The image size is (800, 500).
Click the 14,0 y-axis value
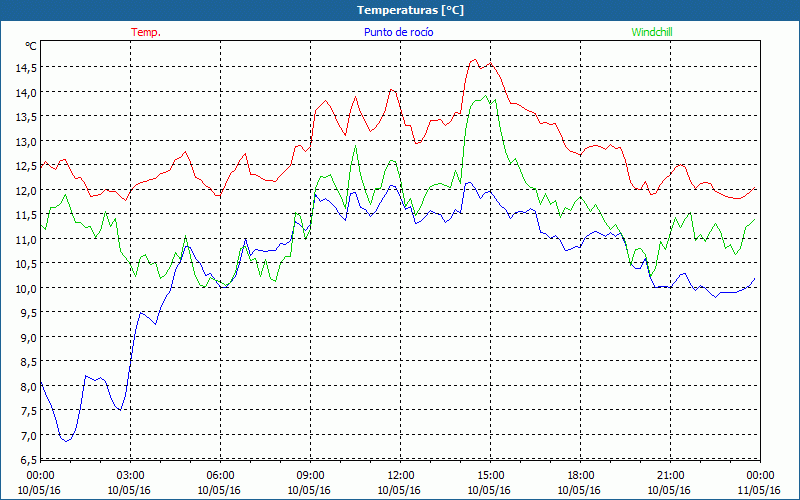coord(27,92)
